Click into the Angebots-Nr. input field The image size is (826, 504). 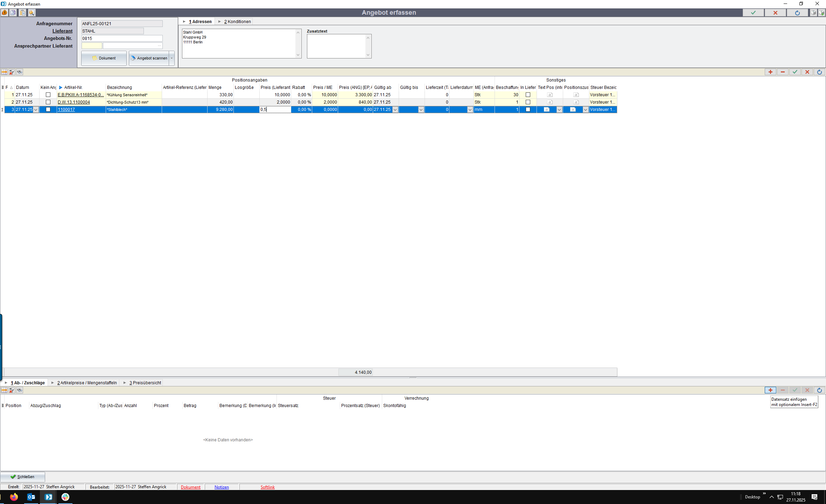(x=122, y=38)
